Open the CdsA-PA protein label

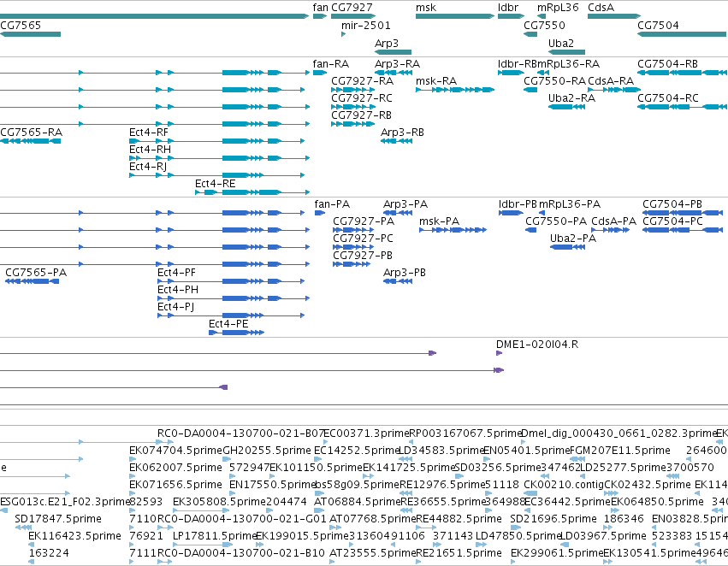(613, 221)
